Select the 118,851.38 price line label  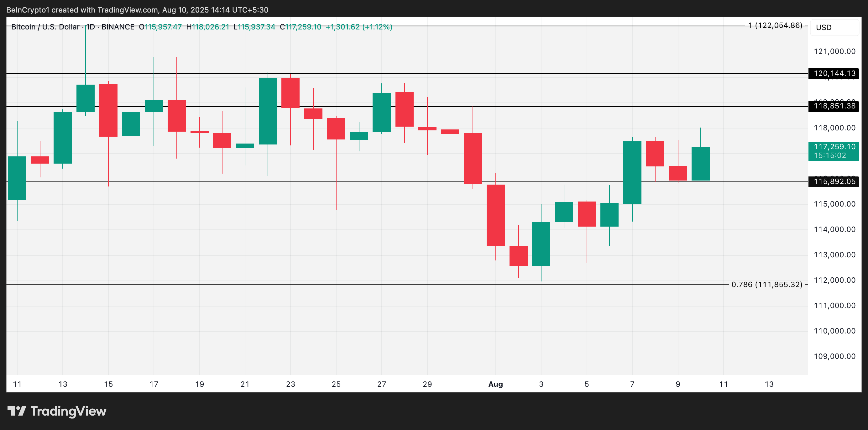[x=834, y=107]
